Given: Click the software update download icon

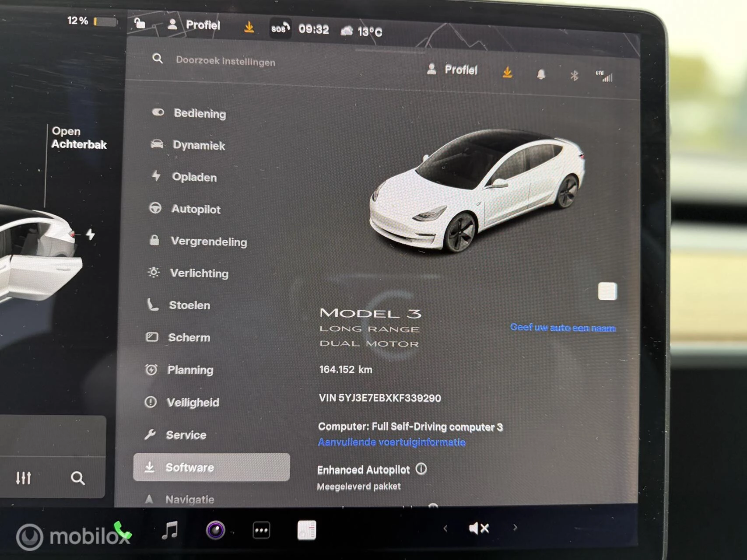Looking at the screenshot, I should point(508,73).
